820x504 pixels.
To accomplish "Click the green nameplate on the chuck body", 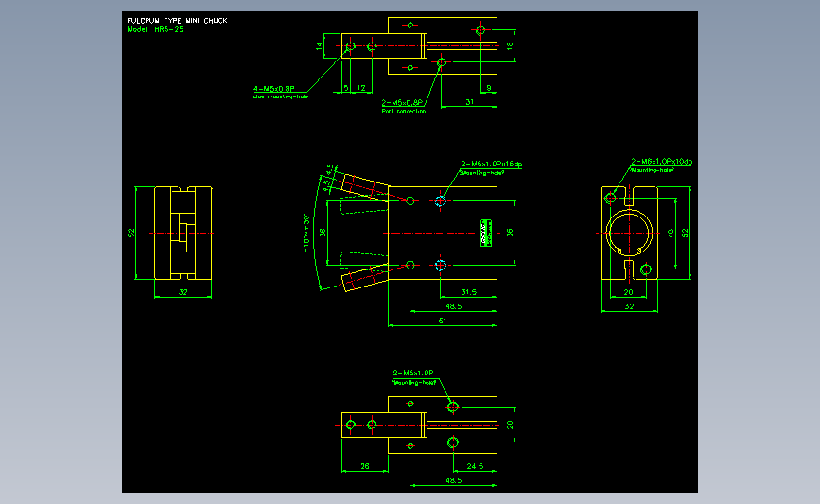I will [486, 233].
